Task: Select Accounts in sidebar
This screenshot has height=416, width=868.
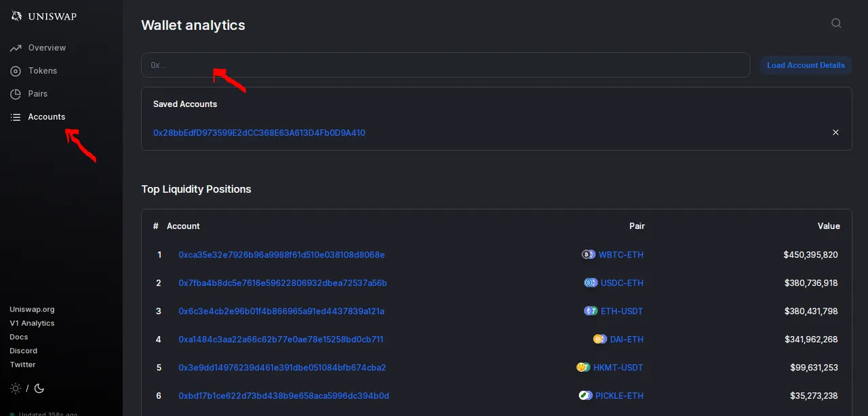Action: click(x=47, y=117)
